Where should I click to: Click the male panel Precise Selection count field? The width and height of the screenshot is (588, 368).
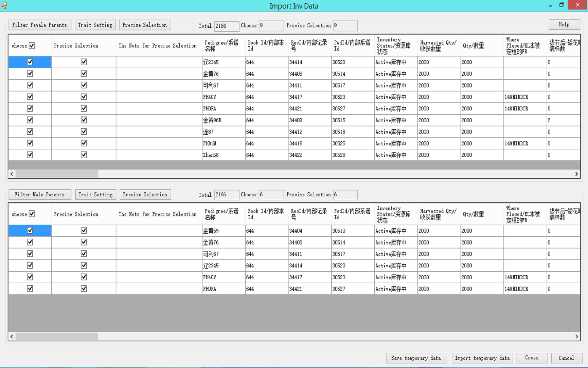[x=345, y=195]
